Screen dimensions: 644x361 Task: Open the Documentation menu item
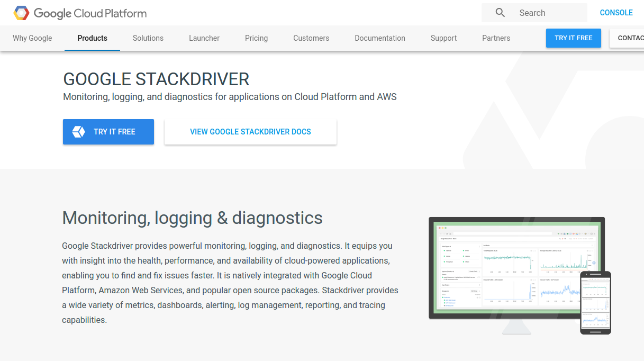point(380,38)
